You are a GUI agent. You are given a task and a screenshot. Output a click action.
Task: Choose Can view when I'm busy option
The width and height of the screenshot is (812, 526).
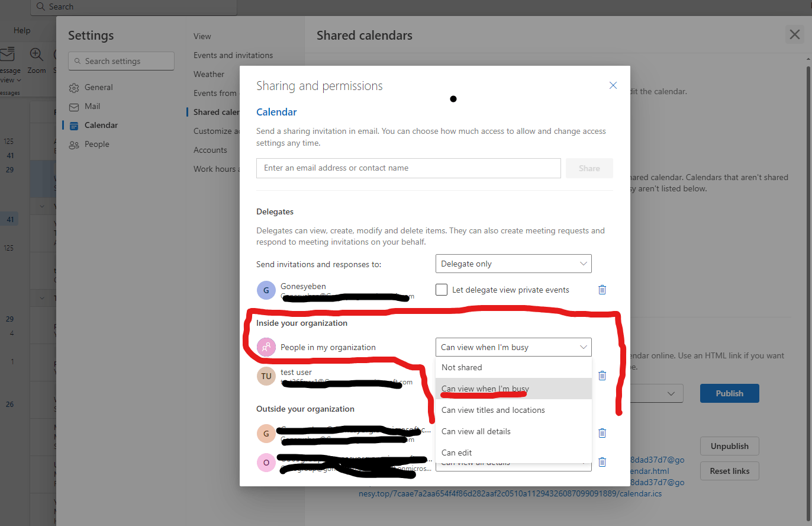click(x=513, y=389)
